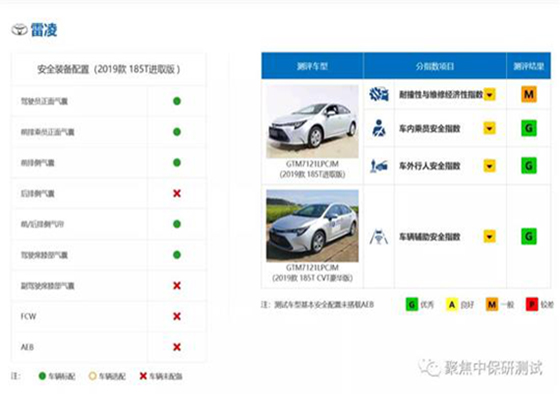
Task: Click the 车辆未配备 legend text
Action: point(166,376)
